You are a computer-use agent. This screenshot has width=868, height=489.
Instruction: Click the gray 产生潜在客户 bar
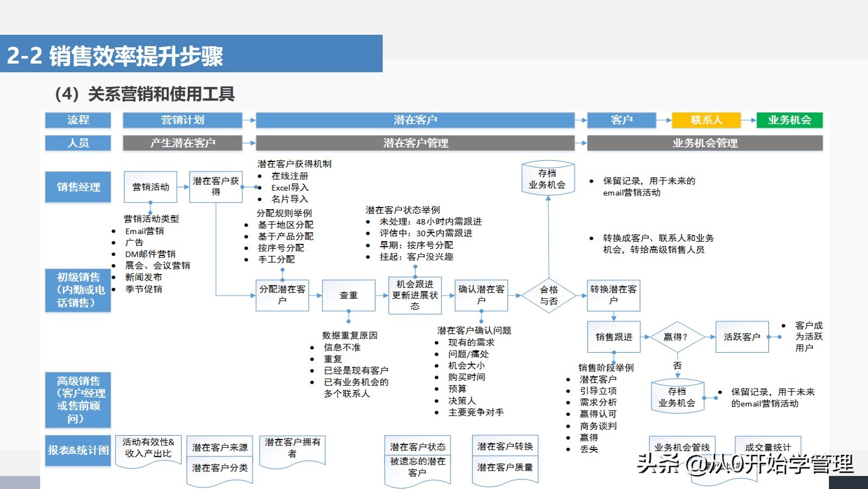coord(182,143)
